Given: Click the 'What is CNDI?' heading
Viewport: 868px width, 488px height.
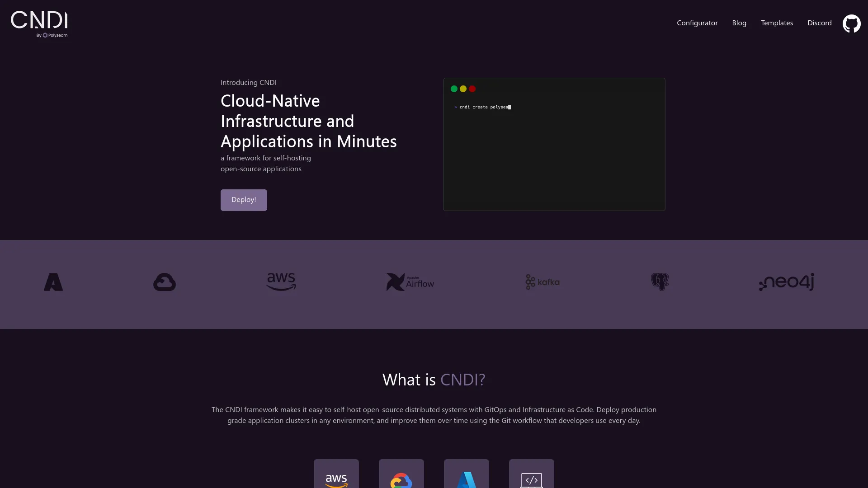Looking at the screenshot, I should pos(434,380).
